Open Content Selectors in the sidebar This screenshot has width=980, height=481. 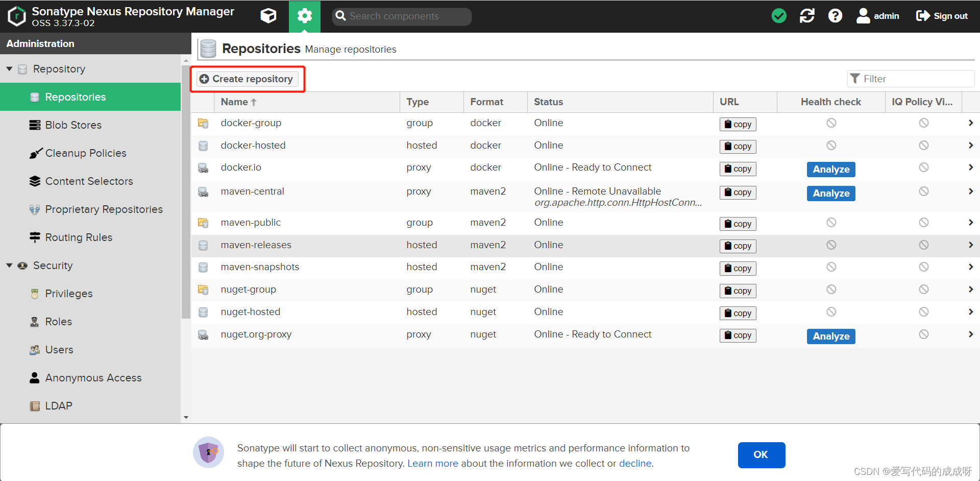90,181
